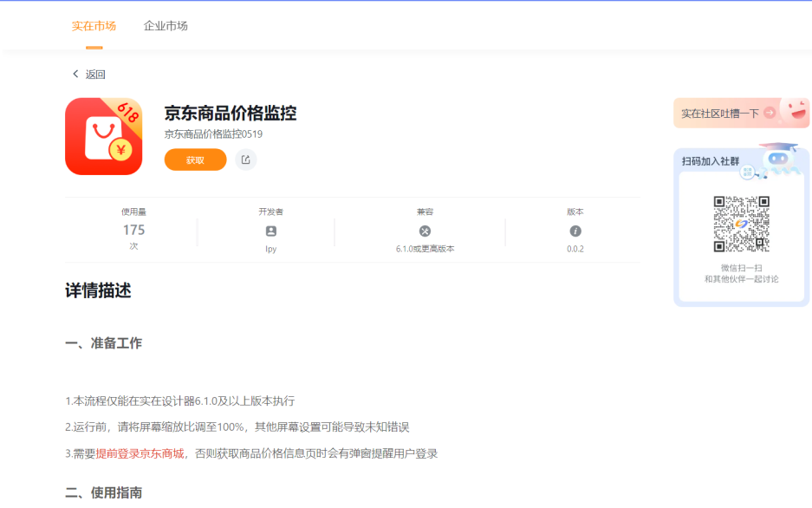The height and width of the screenshot is (508, 812).
Task: Click the back chevron arrow icon
Action: pyautogui.click(x=75, y=75)
